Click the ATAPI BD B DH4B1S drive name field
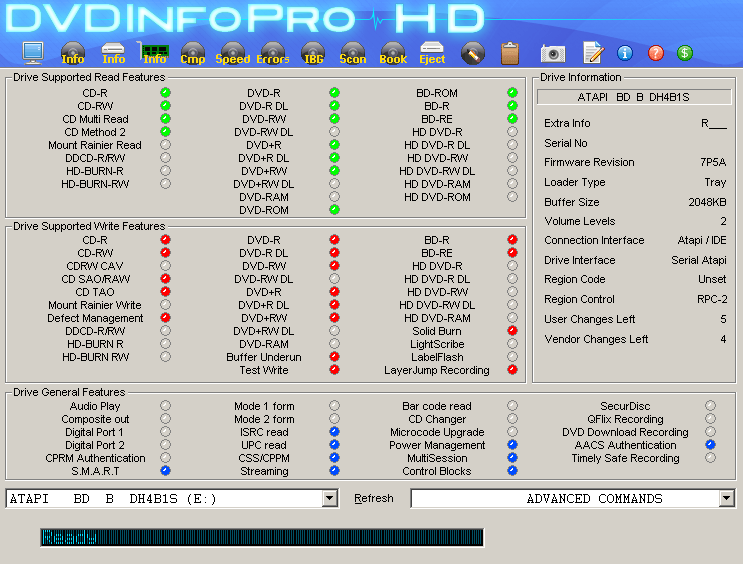This screenshot has height=564, width=743. click(x=634, y=97)
